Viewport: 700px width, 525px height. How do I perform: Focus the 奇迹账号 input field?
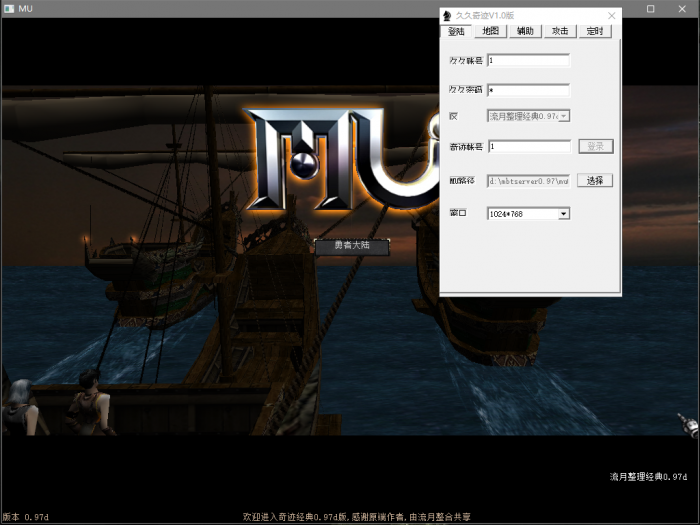529,146
